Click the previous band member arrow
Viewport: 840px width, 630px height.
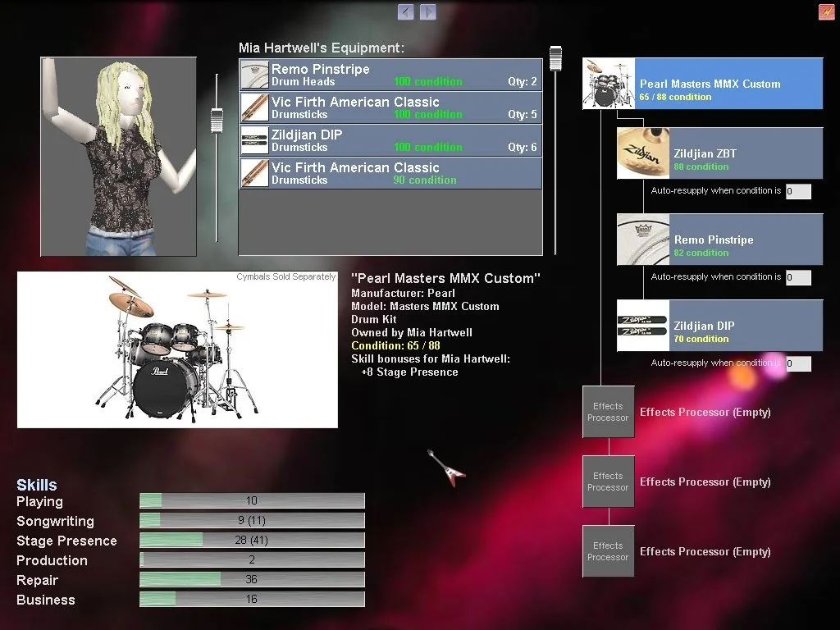click(405, 11)
